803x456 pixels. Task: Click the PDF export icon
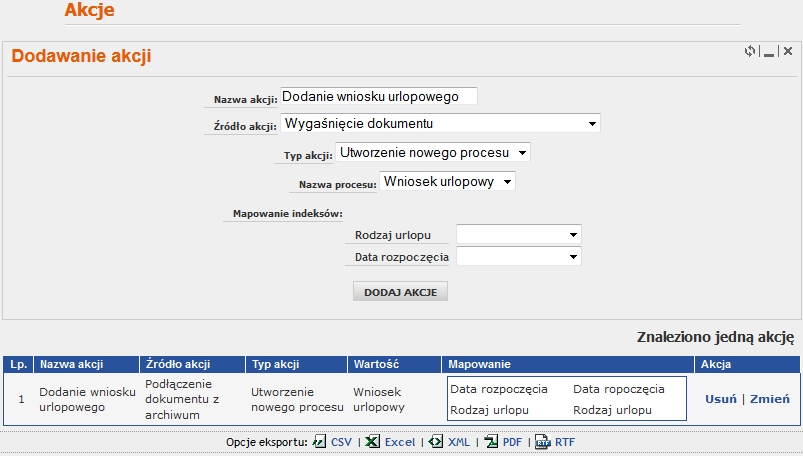pos(491,441)
